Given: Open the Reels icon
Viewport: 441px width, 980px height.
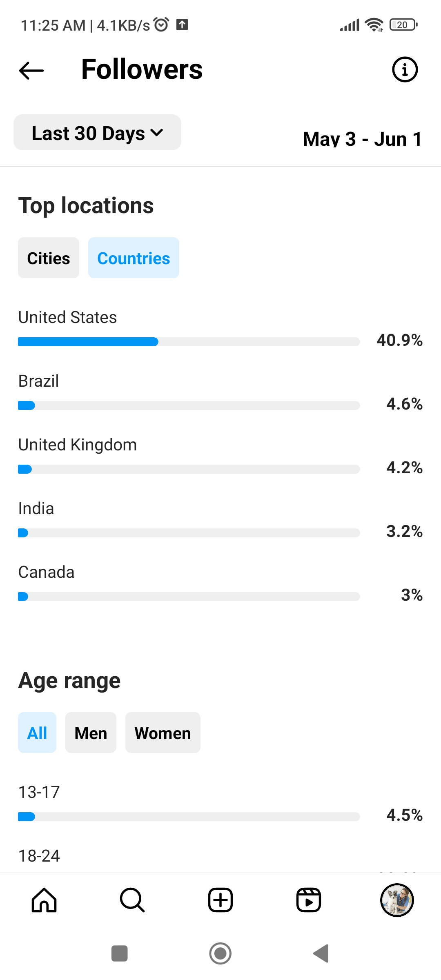Looking at the screenshot, I should (309, 900).
